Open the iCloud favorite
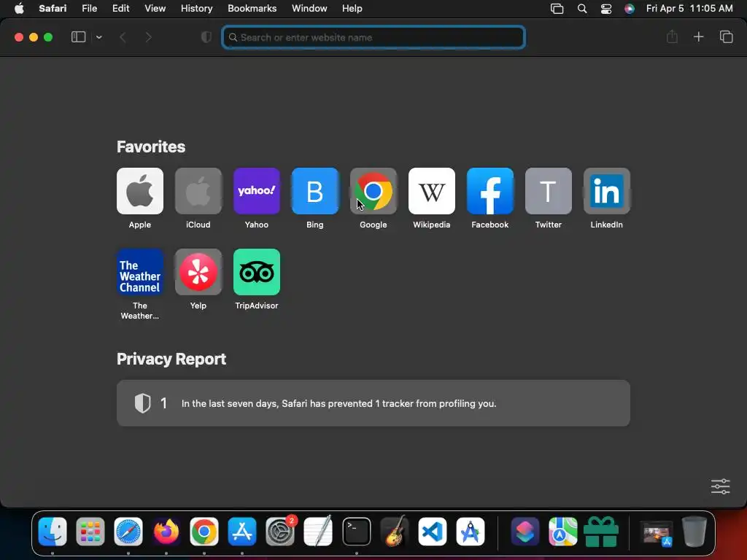The width and height of the screenshot is (747, 560). pyautogui.click(x=198, y=191)
